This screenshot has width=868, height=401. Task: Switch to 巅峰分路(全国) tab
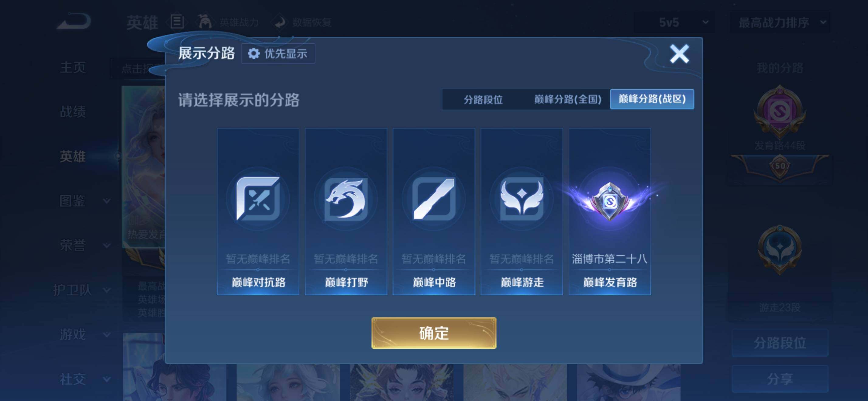(x=567, y=99)
